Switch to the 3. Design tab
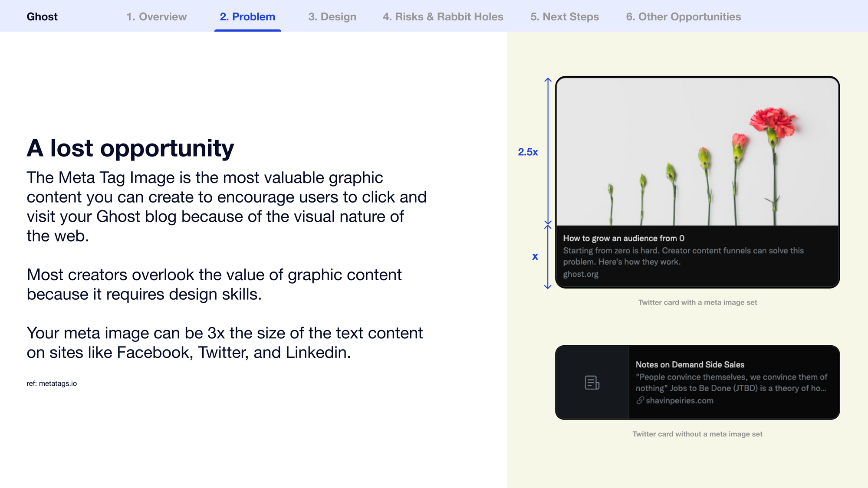The image size is (868, 488). (332, 16)
